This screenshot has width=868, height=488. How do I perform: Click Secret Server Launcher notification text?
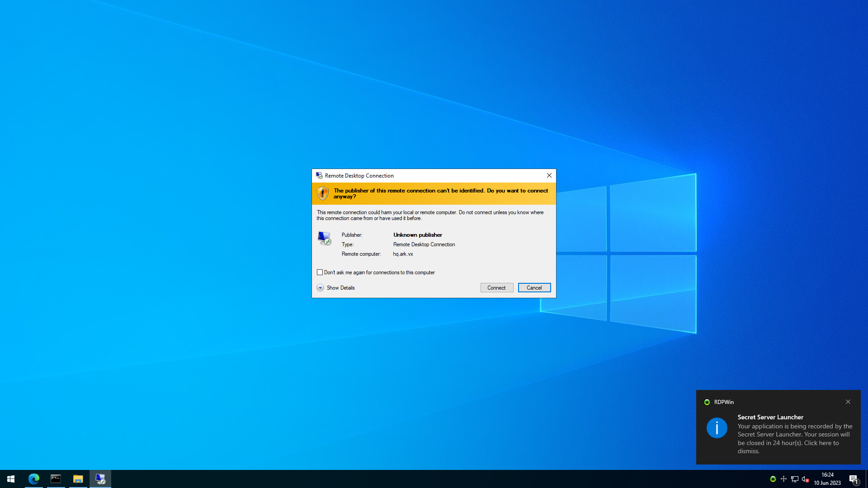point(794,434)
